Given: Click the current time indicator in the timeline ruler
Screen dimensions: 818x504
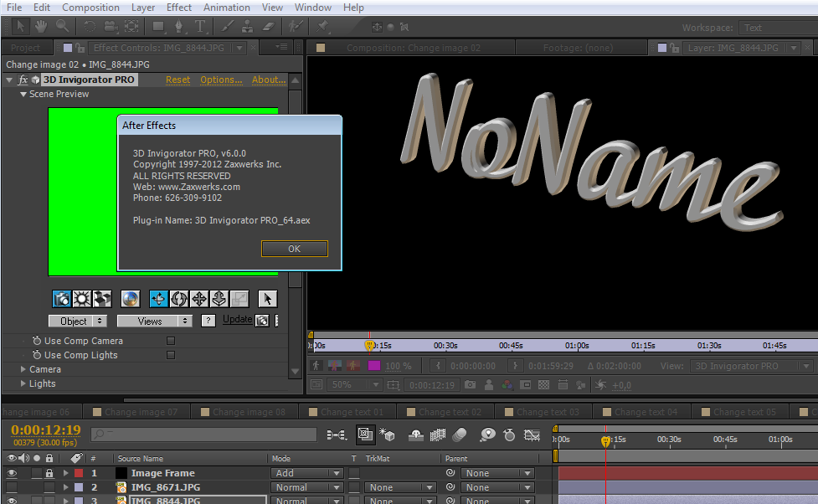Looking at the screenshot, I should 605,440.
